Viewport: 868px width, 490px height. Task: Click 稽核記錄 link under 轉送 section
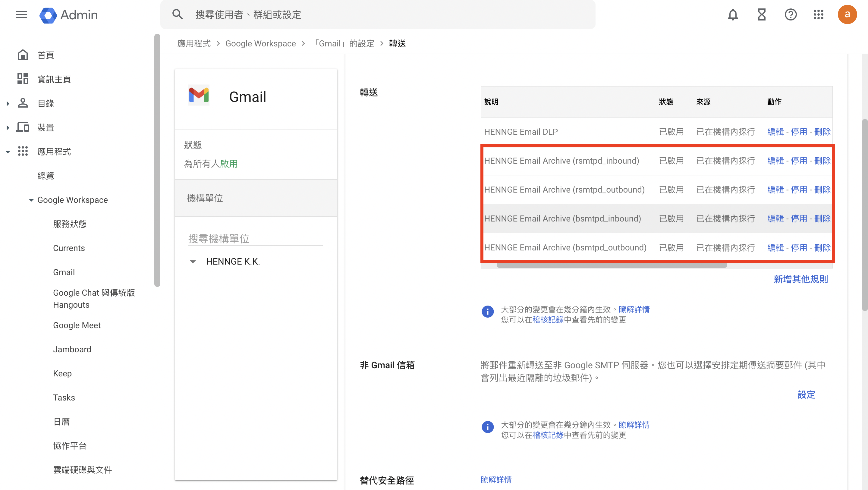pyautogui.click(x=548, y=320)
